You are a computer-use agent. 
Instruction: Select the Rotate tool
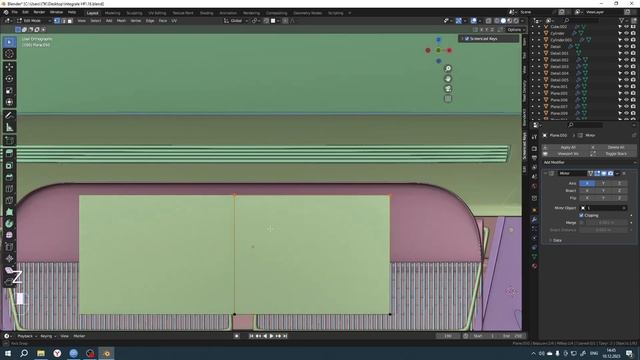click(x=9, y=79)
